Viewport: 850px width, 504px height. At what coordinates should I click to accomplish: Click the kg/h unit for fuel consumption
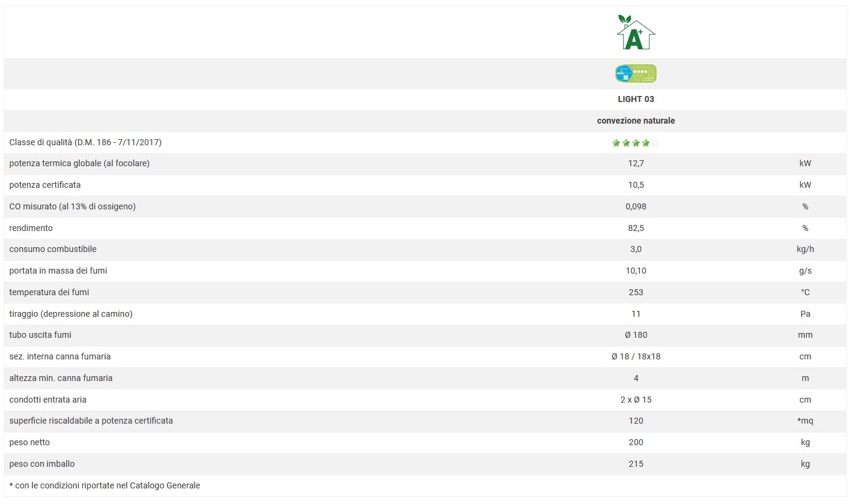(x=805, y=249)
